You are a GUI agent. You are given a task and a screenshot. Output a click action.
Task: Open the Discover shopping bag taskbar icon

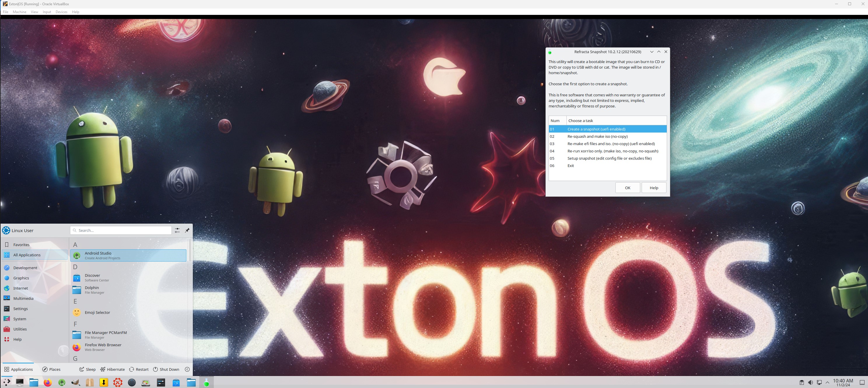click(x=176, y=382)
